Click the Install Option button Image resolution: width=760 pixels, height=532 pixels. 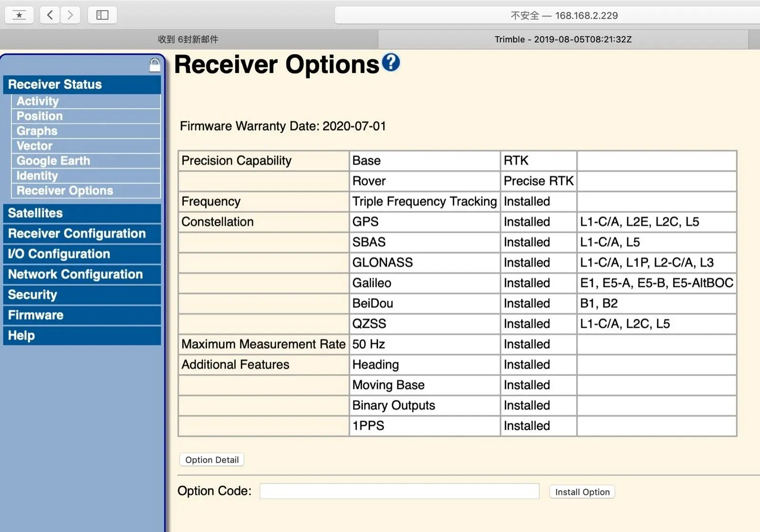click(x=582, y=492)
